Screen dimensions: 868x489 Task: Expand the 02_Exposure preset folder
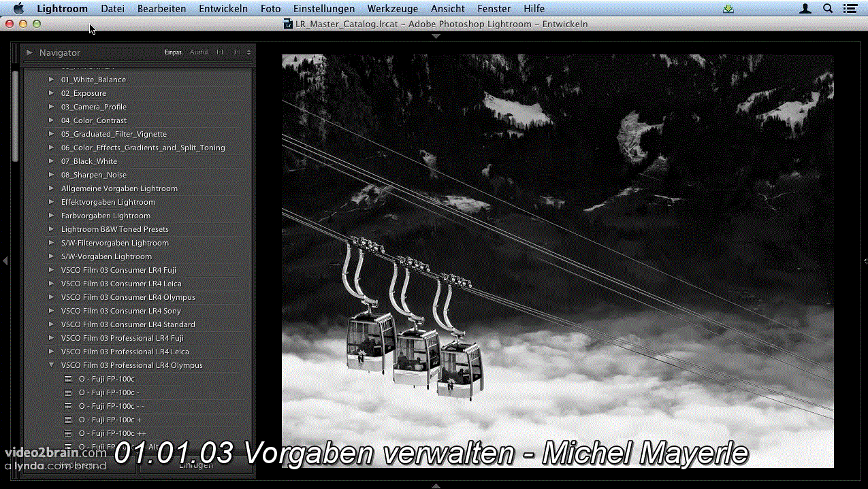point(51,93)
